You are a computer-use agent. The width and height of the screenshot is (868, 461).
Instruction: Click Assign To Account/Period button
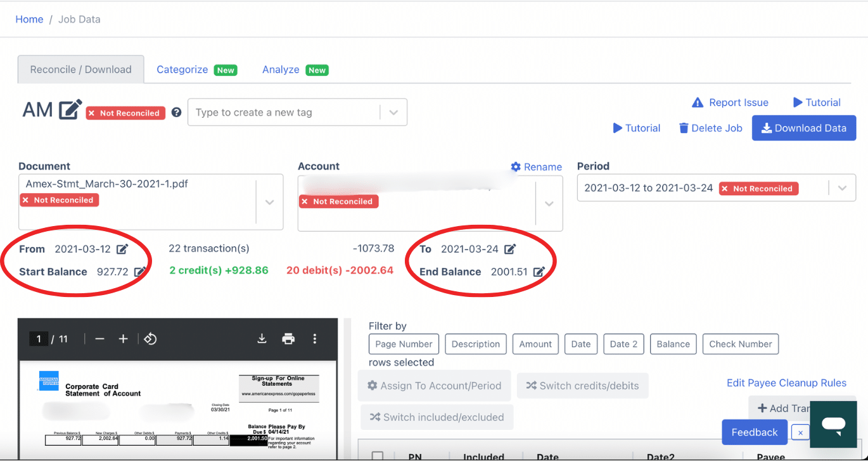click(435, 386)
